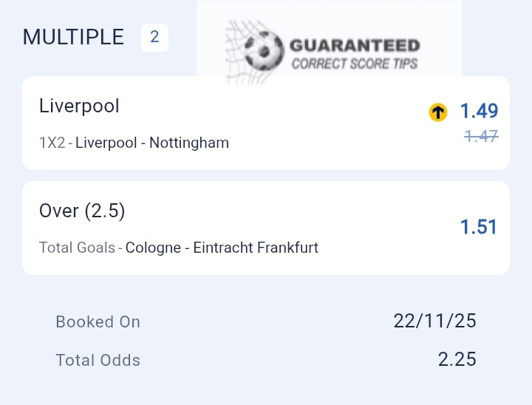Image resolution: width=532 pixels, height=405 pixels.
Task: Click the MULTIPLE bet type heading
Action: pos(73,38)
